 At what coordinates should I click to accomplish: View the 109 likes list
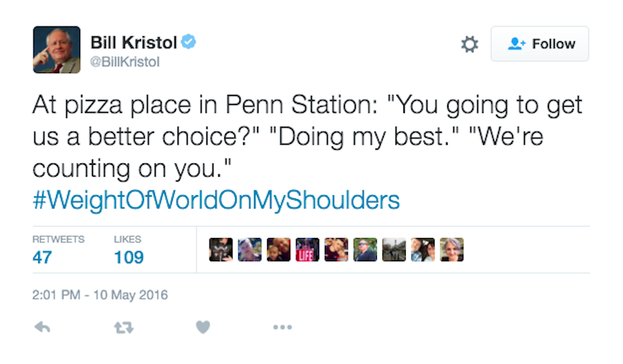[x=128, y=257]
